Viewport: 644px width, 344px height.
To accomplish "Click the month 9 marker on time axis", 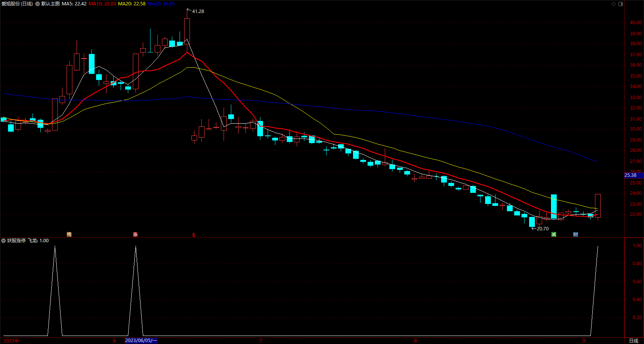I will pyautogui.click(x=584, y=341).
